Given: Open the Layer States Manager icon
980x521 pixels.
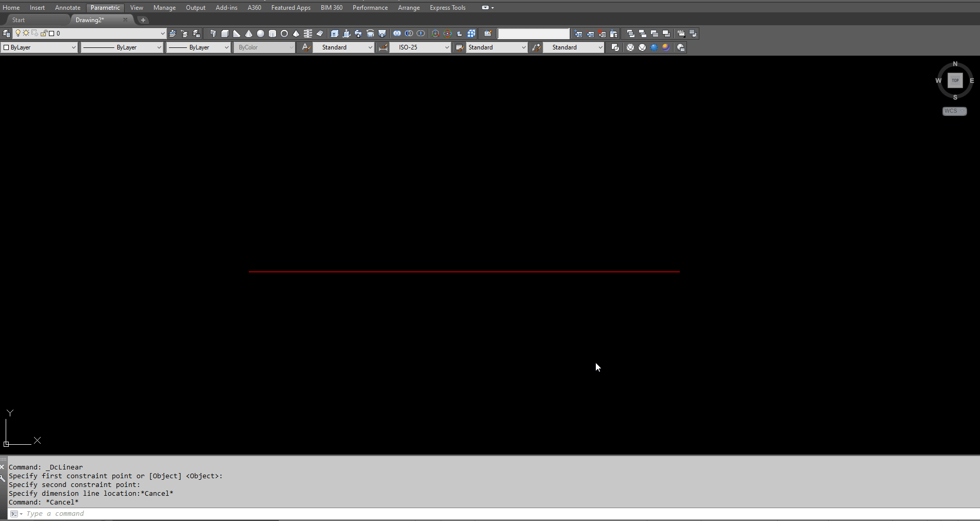Looking at the screenshot, I should [196, 33].
